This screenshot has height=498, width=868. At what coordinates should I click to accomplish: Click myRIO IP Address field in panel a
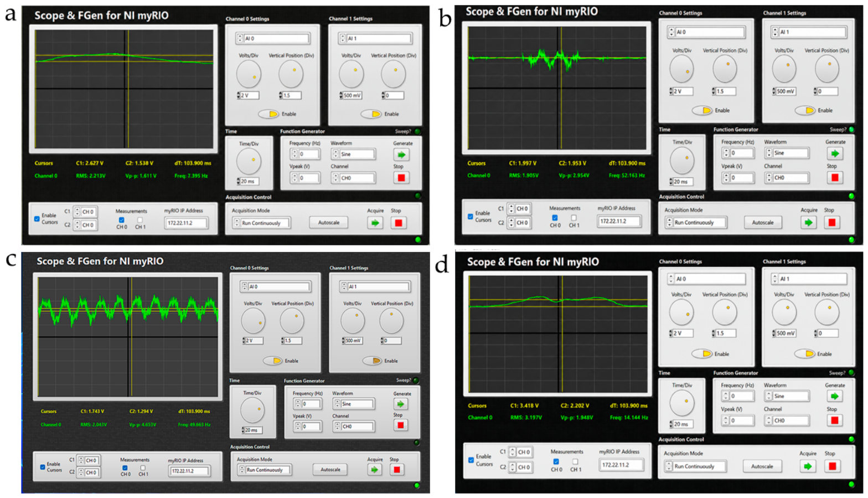186,223
